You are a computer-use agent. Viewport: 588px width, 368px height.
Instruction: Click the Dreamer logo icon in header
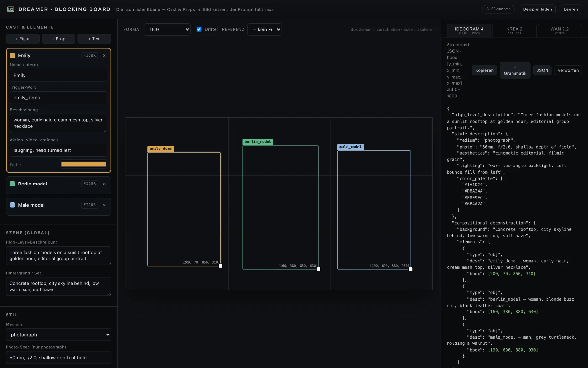coord(10,9)
